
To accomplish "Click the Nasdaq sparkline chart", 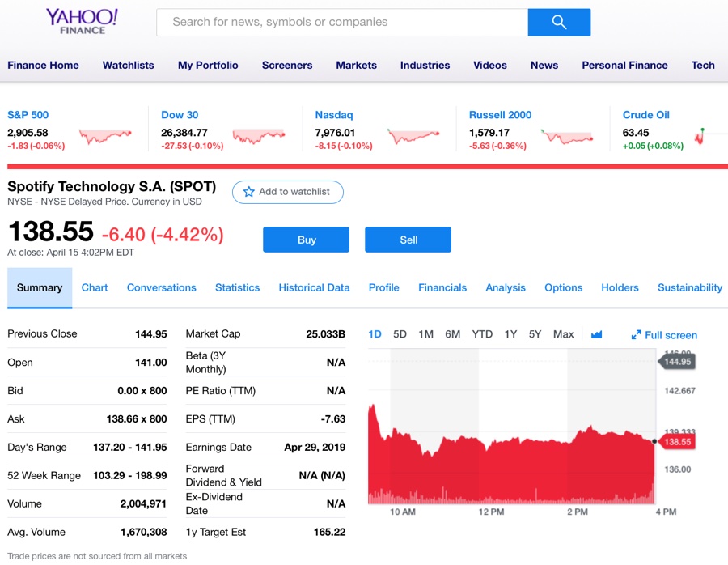I will (413, 136).
